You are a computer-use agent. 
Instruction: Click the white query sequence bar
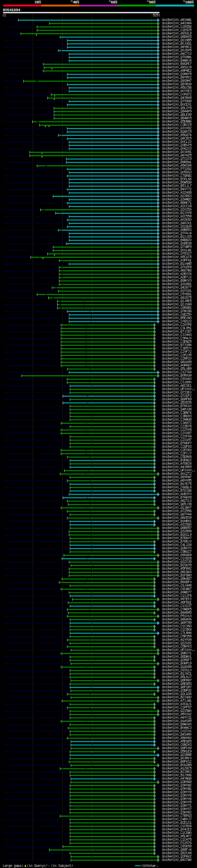click(81, 13)
